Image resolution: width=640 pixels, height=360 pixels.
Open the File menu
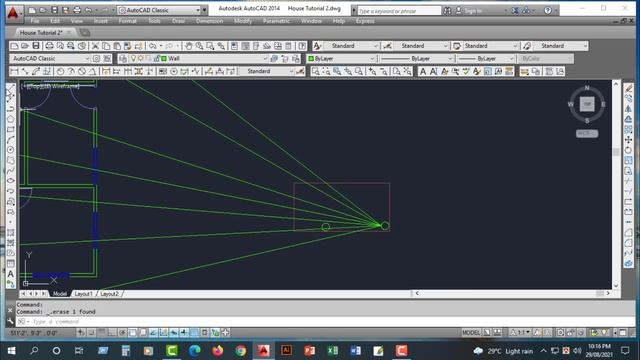click(x=35, y=21)
